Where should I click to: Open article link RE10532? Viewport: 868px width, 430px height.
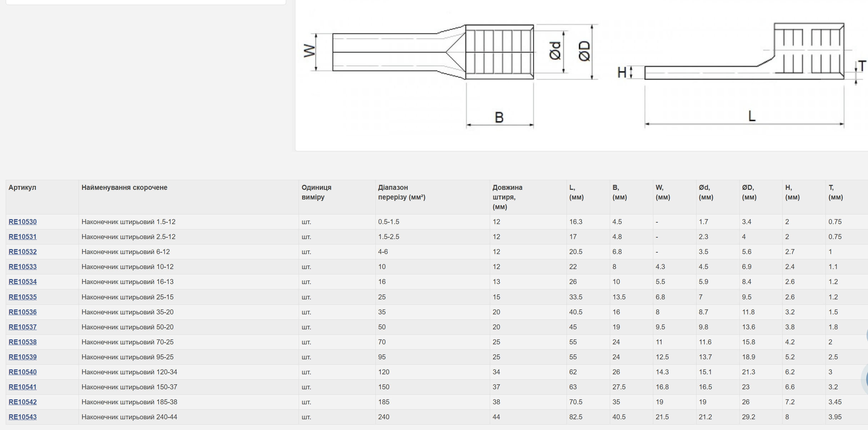point(23,252)
